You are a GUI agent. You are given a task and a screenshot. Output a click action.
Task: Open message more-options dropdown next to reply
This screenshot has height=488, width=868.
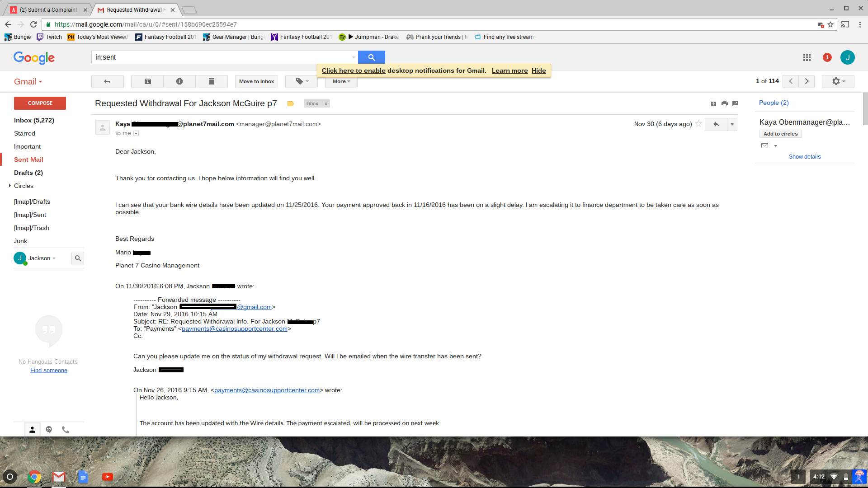(732, 124)
